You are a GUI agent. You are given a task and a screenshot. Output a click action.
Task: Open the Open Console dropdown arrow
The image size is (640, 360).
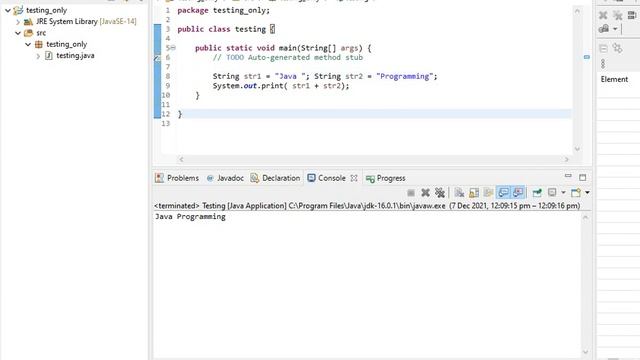[x=587, y=193]
